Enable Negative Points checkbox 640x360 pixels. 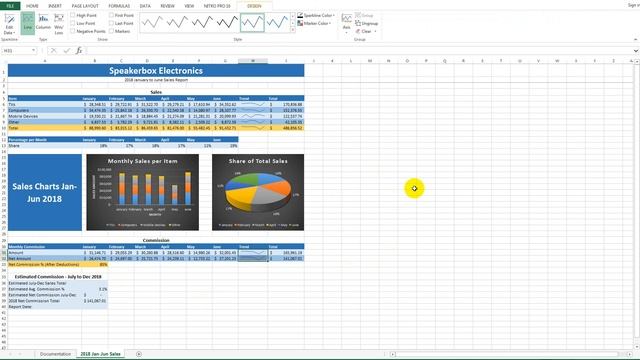(x=73, y=31)
